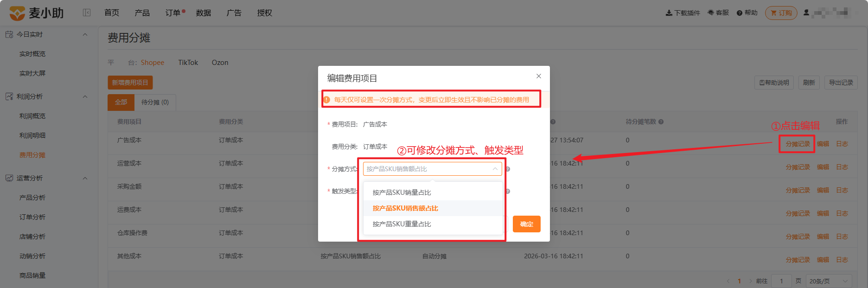
Task: Select the 全部 tab
Action: (121, 102)
